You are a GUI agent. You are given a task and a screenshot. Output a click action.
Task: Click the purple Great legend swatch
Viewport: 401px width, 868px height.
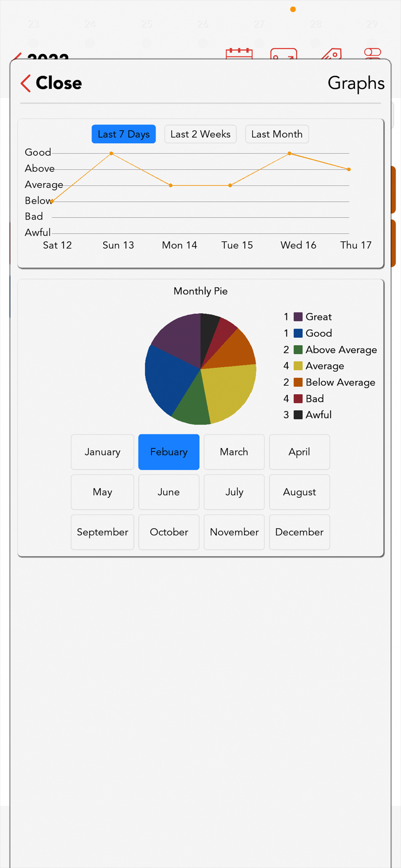click(x=298, y=317)
